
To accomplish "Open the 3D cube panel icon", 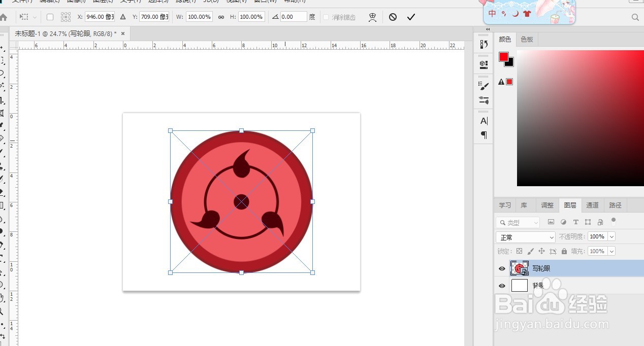I will [484, 64].
